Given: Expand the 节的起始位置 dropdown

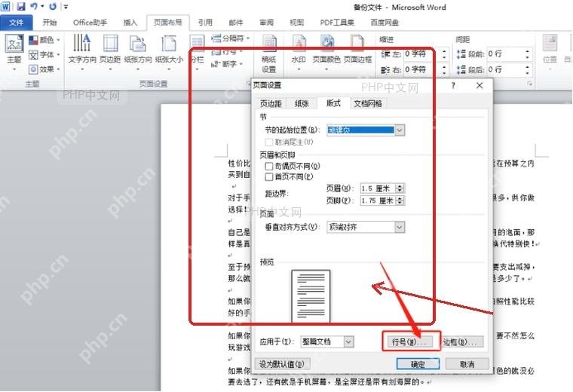Looking at the screenshot, I should 400,130.
